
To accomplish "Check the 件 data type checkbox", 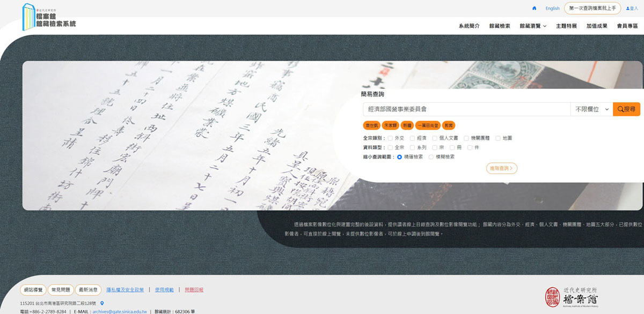I will tap(470, 147).
